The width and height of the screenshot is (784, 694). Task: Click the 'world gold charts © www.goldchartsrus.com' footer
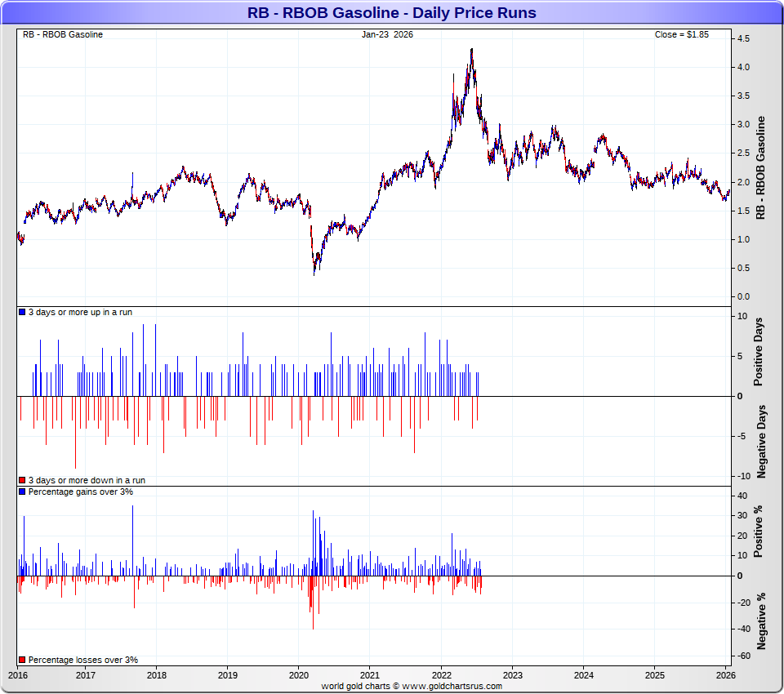[412, 686]
